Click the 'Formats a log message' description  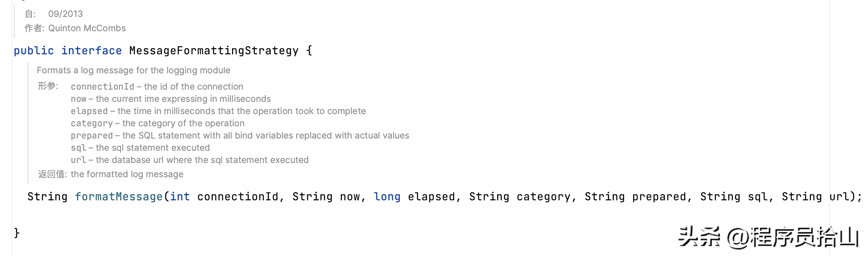tap(133, 70)
